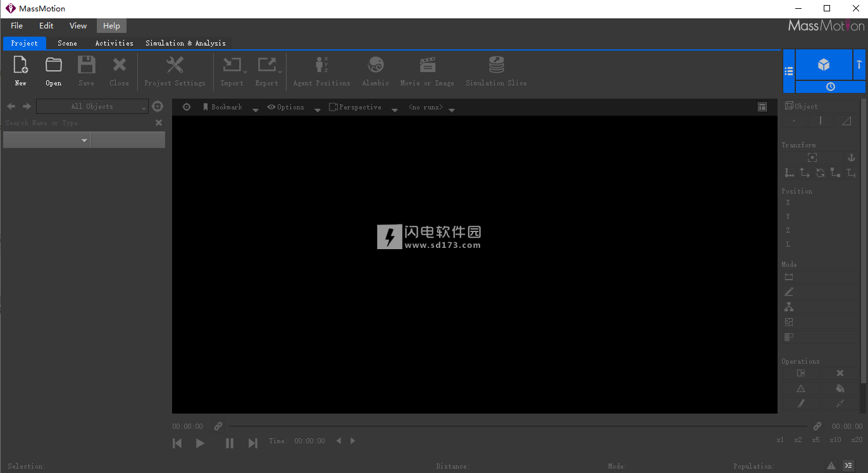Select triangle ramp object type button
This screenshot has height=473, width=868.
click(846, 121)
